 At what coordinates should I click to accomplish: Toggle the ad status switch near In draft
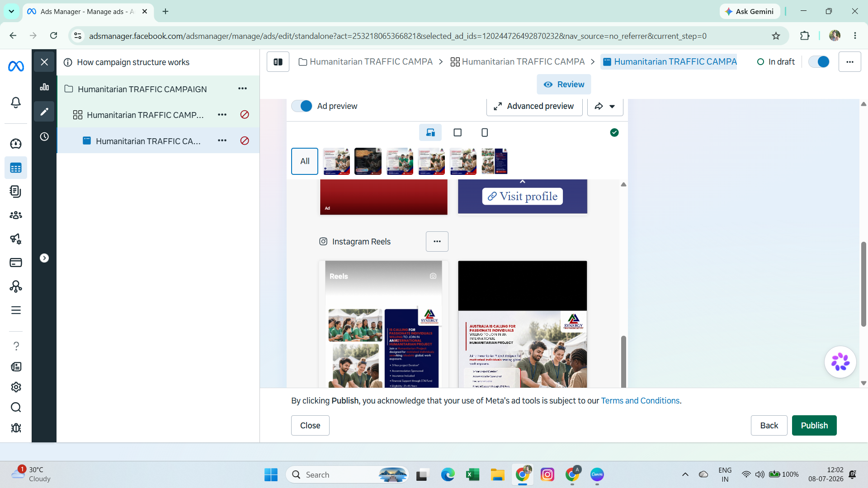(819, 62)
